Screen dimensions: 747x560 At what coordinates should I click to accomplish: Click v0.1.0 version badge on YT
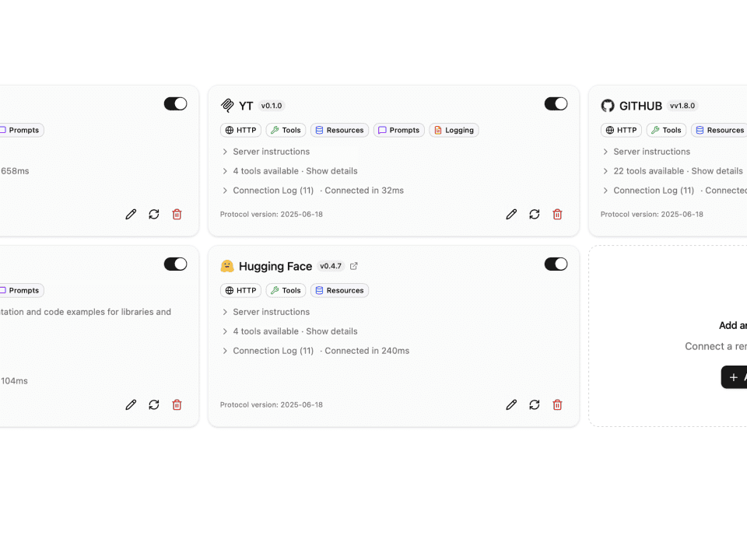coord(272,106)
